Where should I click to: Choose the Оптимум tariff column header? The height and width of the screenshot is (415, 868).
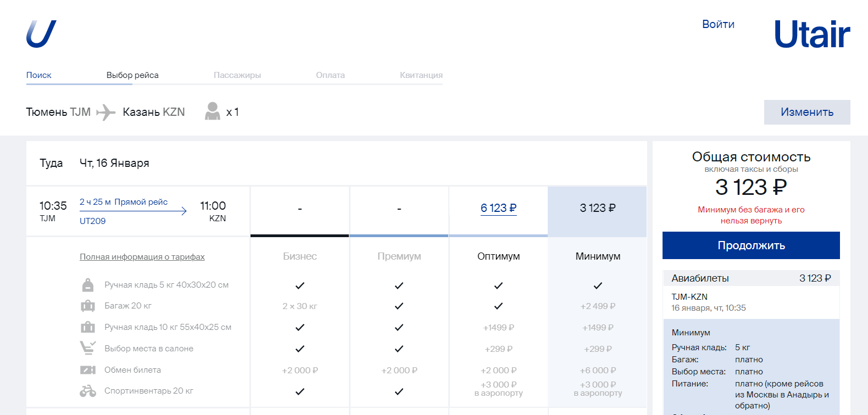[x=498, y=256]
